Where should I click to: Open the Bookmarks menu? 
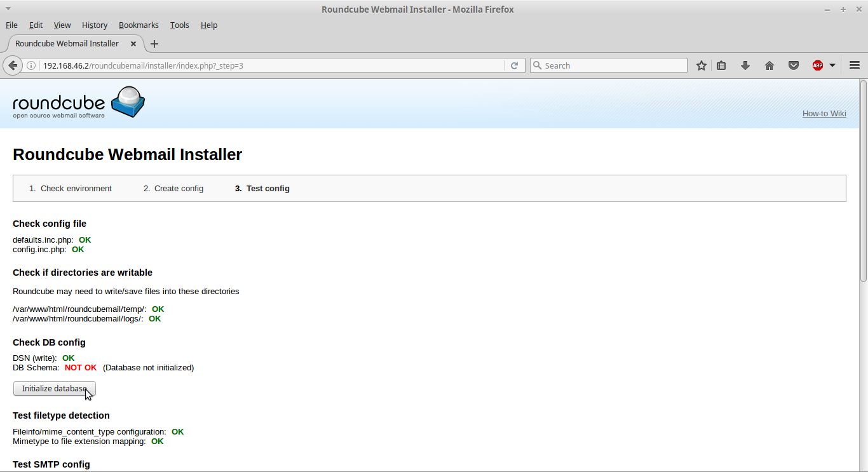pos(139,25)
